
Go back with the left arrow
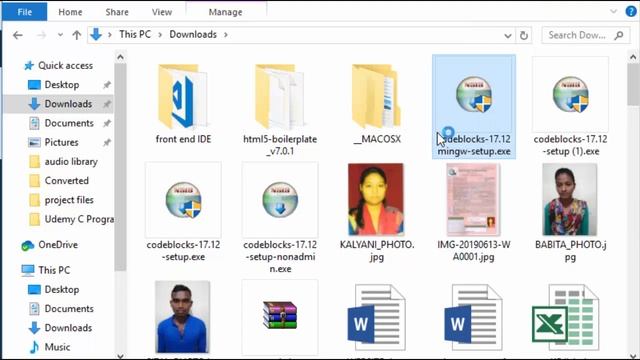click(18, 35)
